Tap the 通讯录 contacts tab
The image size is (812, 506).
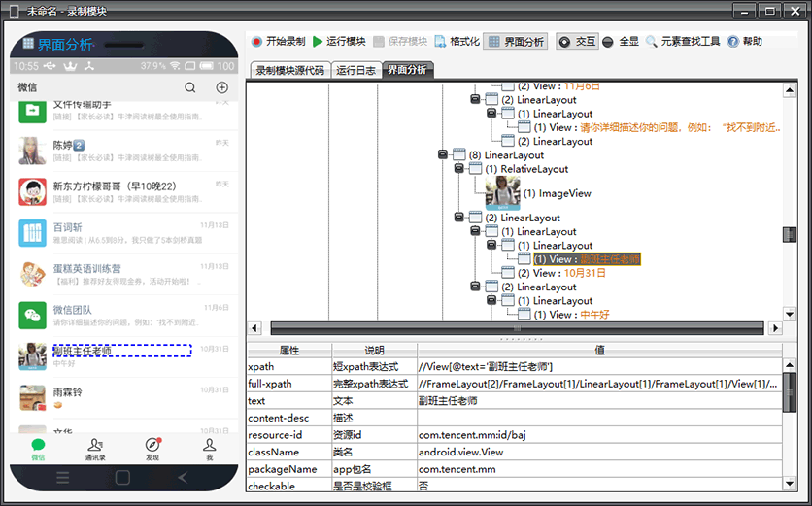[95, 450]
